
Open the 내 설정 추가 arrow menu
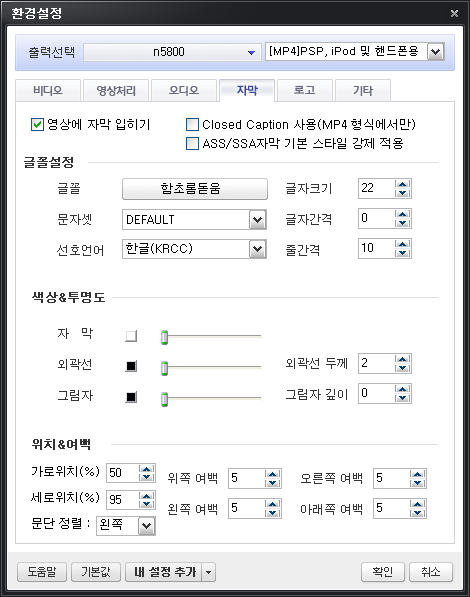tap(208, 571)
